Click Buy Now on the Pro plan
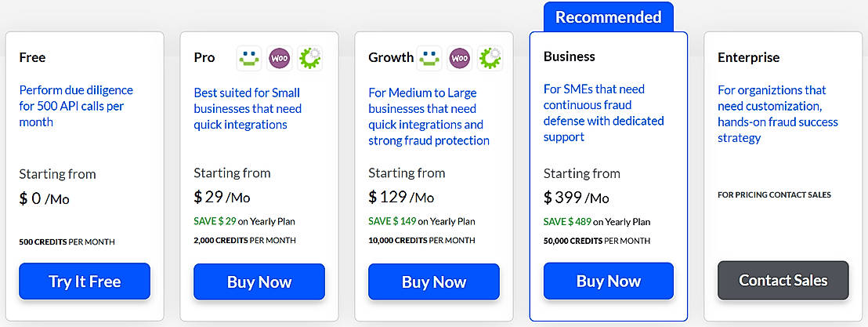This screenshot has width=868, height=327. coord(259,282)
